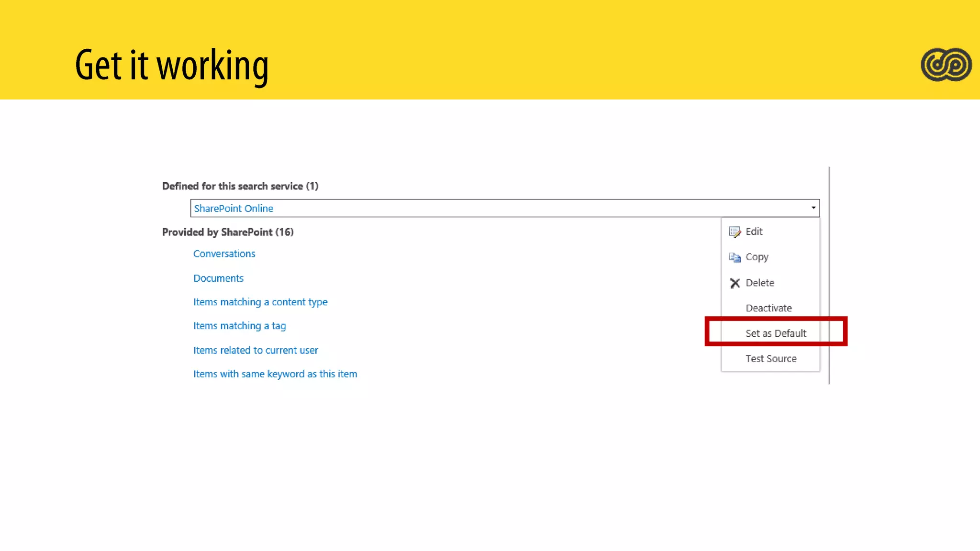This screenshot has width=980, height=551.
Task: Click the spiral logo in header
Action: [946, 65]
